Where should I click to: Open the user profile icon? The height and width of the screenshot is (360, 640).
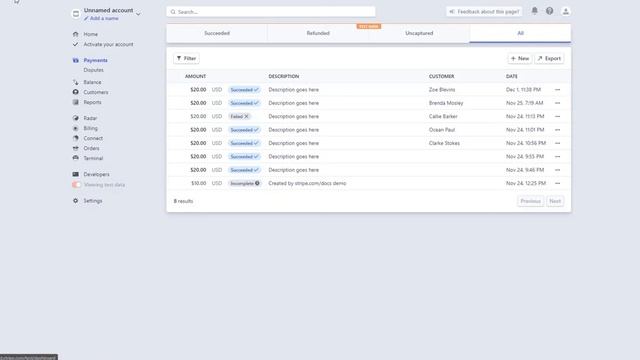[566, 11]
